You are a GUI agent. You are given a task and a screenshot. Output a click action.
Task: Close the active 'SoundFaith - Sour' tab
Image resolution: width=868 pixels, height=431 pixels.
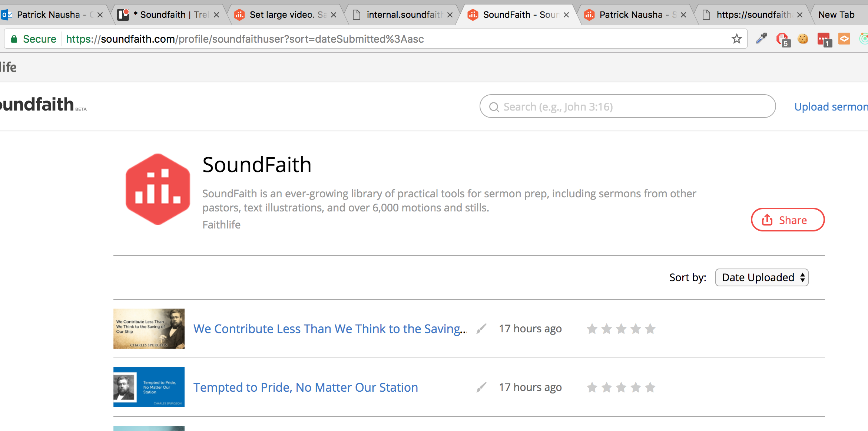[x=566, y=15]
